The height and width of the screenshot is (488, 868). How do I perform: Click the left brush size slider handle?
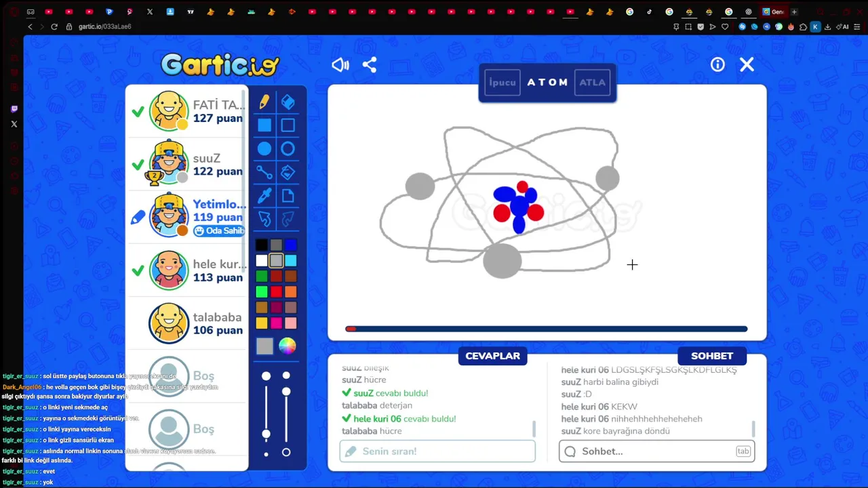[x=267, y=434]
